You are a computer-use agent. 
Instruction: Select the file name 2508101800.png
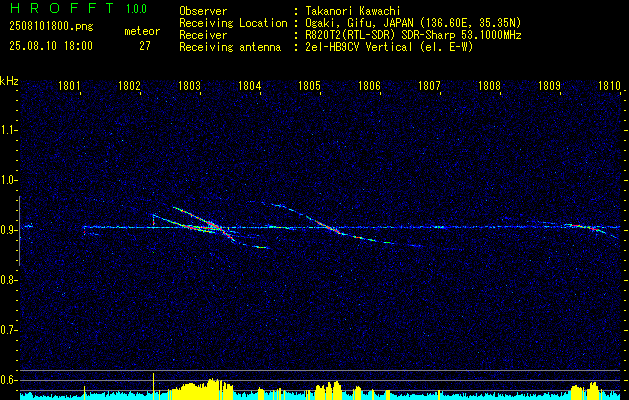51,26
